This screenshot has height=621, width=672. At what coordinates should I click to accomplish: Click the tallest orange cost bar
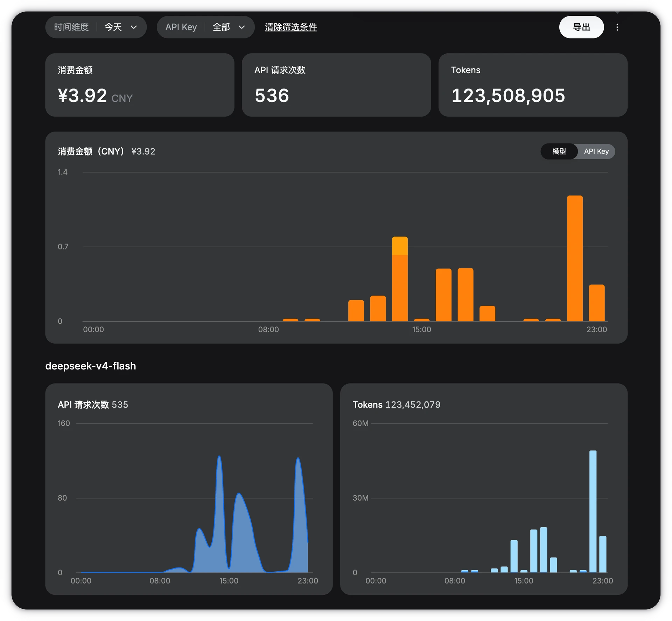pyautogui.click(x=575, y=258)
